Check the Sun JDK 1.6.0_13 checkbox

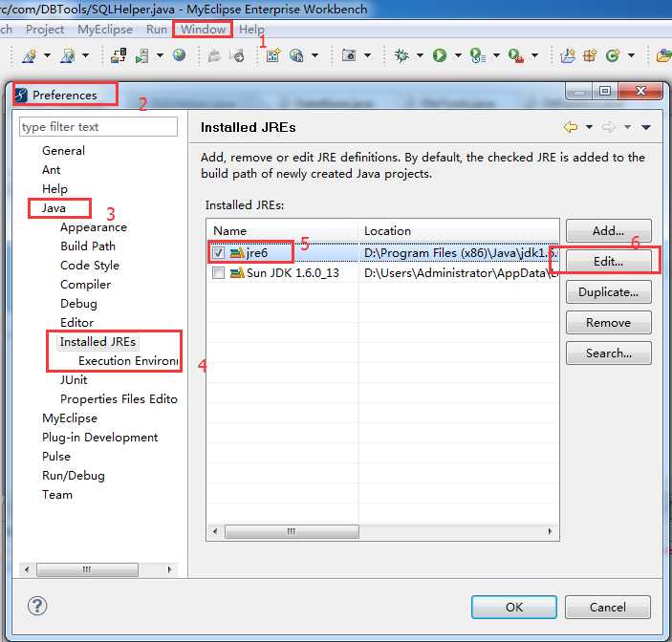[218, 273]
